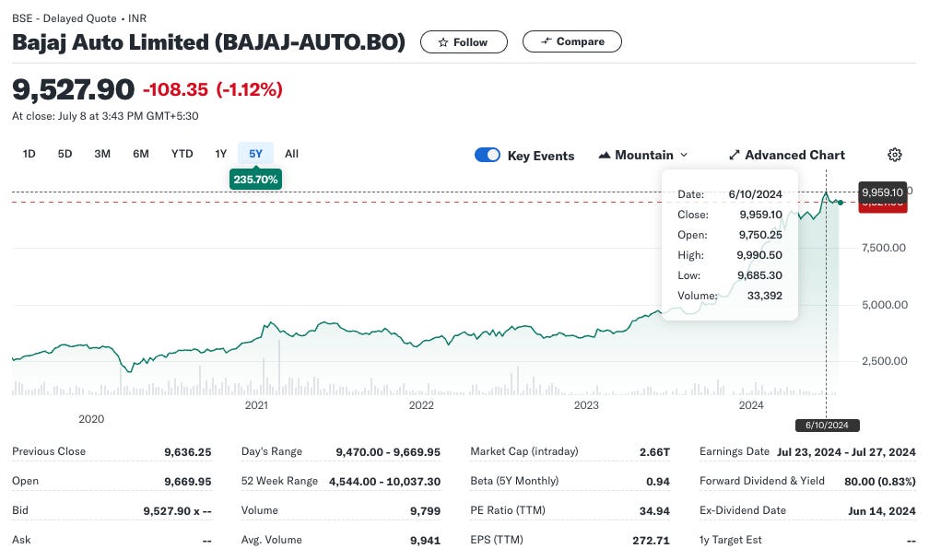The width and height of the screenshot is (929, 560).
Task: Click the price change -108.35 (-1.12%)
Action: (x=213, y=89)
